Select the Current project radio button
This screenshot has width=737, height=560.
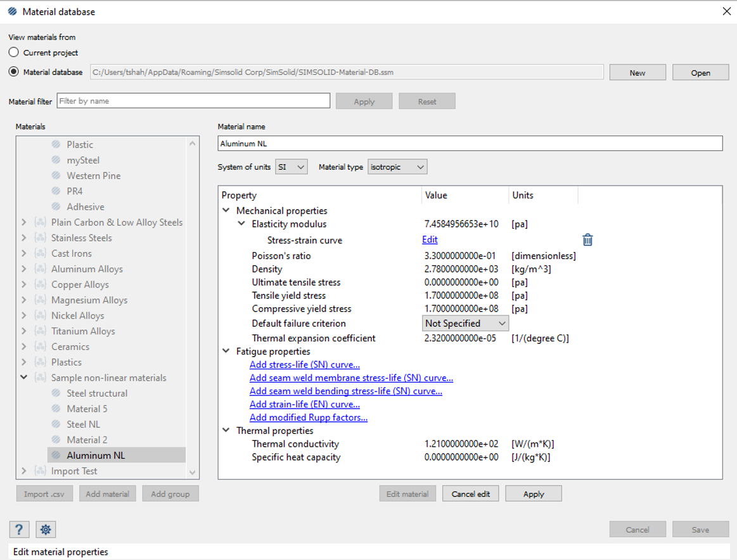[x=14, y=53]
